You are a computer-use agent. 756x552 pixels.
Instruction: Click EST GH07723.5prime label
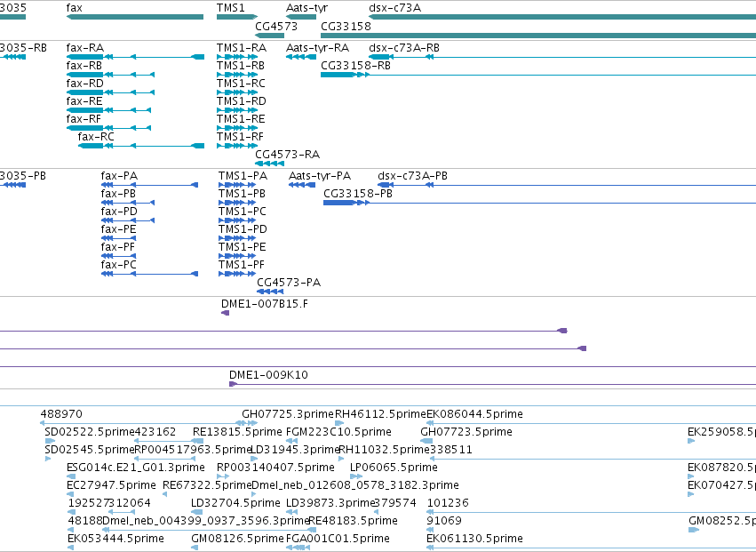(466, 432)
